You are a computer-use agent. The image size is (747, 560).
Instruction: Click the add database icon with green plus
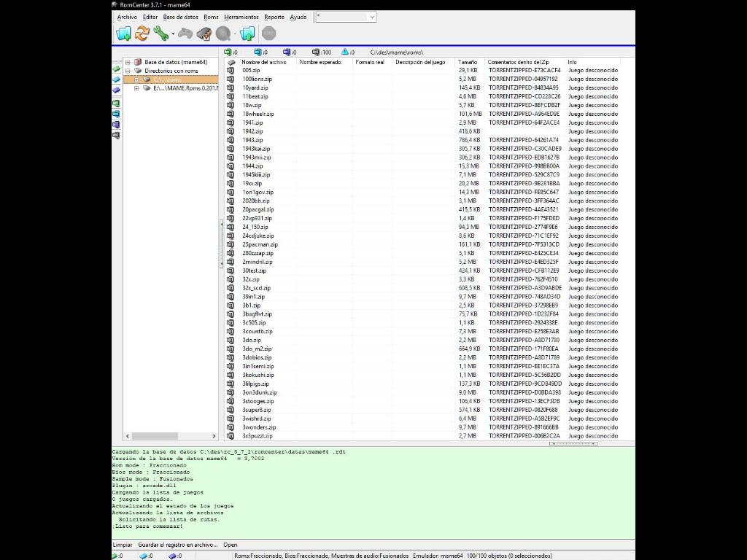[123, 34]
